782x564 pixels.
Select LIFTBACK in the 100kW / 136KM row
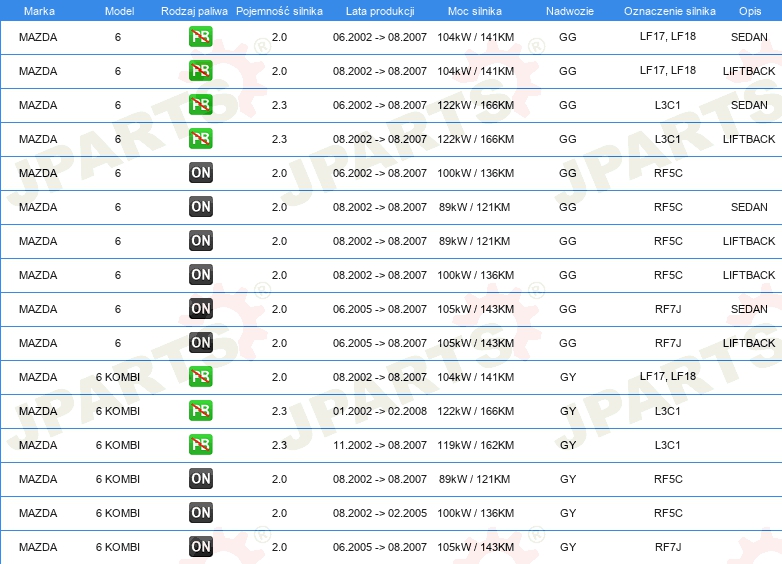coord(749,275)
